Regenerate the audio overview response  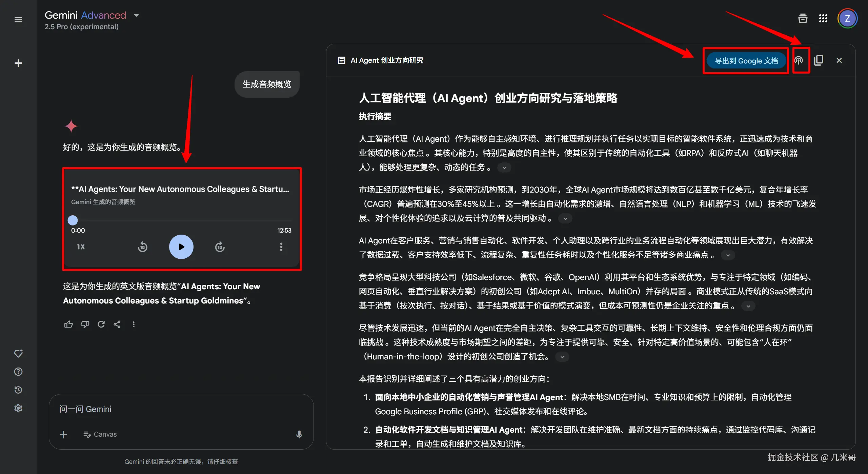pos(101,324)
